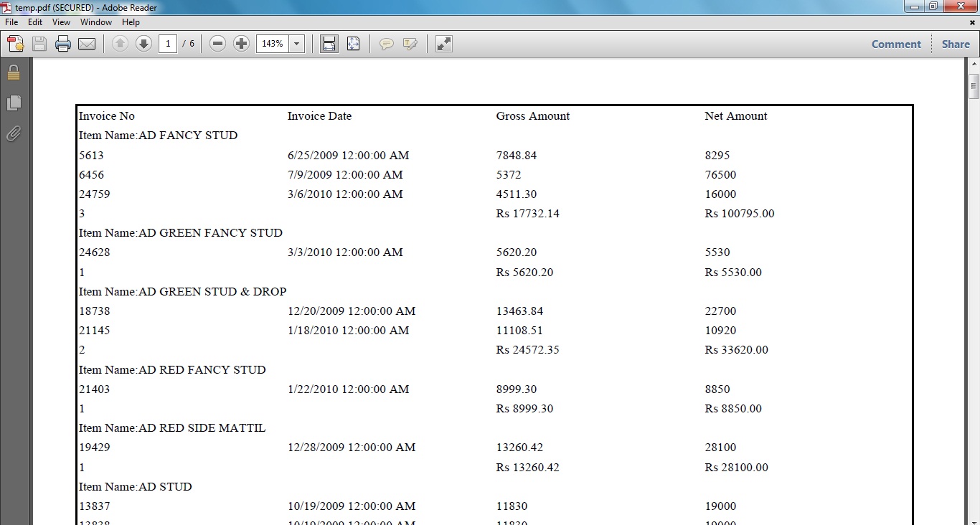Select the fit one full page icon
Viewport: 980px width, 525px height.
click(353, 44)
